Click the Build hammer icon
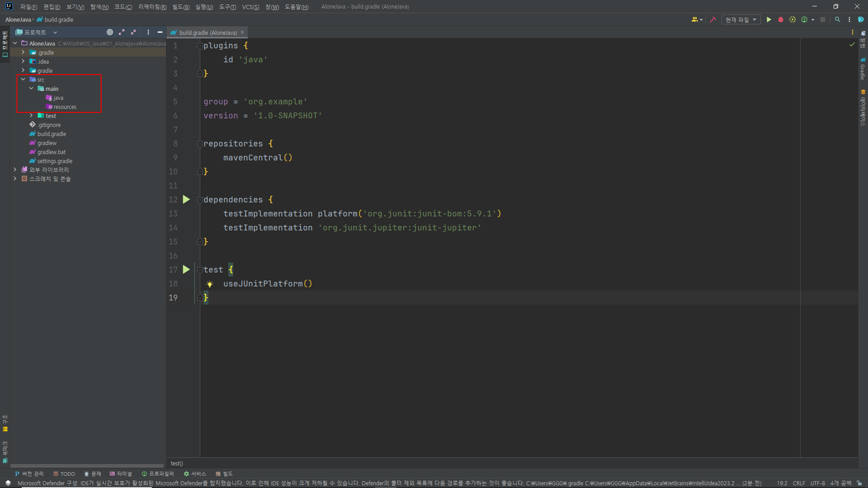 pos(713,20)
